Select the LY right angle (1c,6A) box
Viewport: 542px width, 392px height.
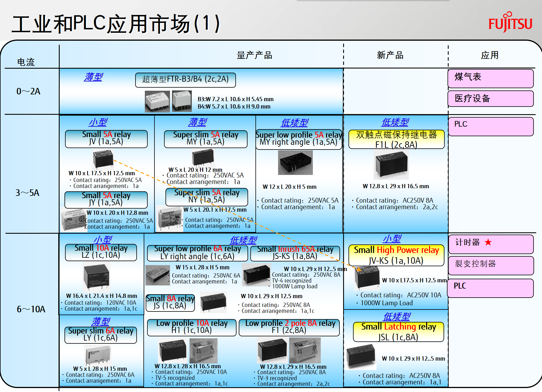pyautogui.click(x=197, y=253)
